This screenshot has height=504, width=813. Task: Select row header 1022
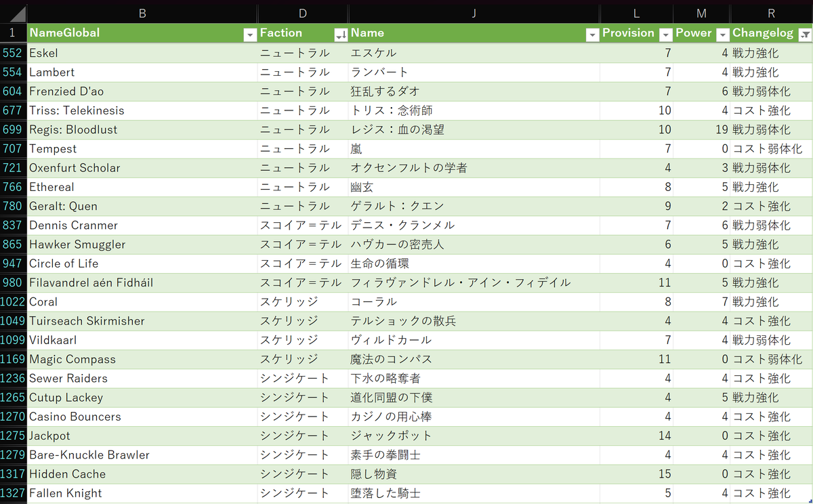click(x=14, y=301)
